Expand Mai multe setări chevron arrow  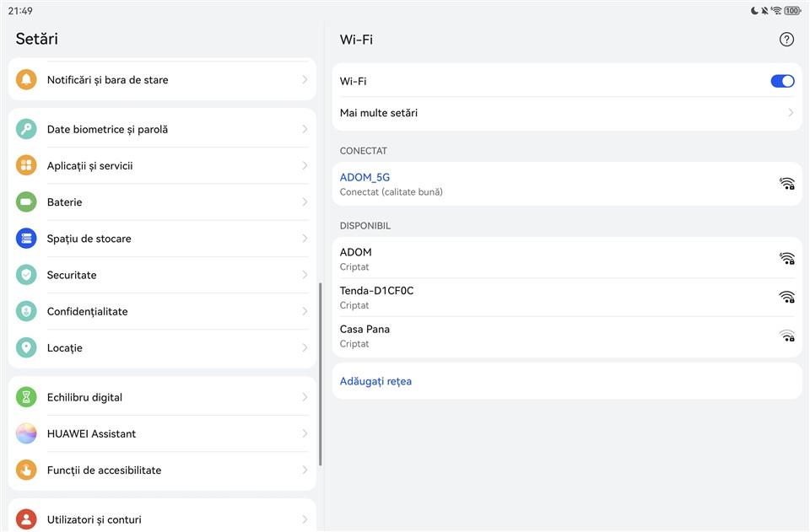(791, 113)
